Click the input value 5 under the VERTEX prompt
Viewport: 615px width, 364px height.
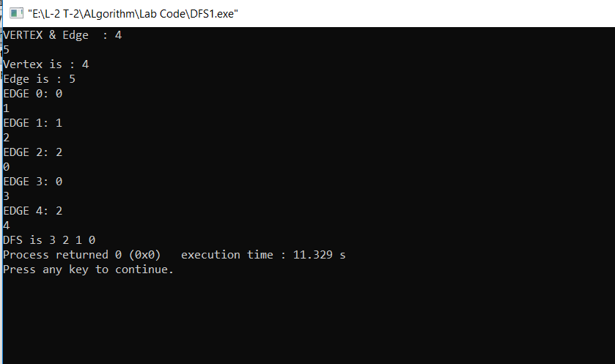click(x=6, y=50)
